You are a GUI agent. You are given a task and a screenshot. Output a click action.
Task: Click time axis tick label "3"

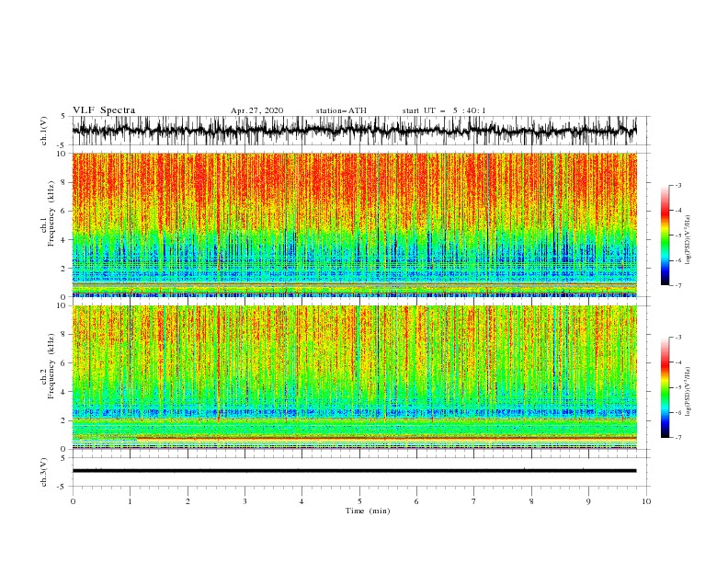(x=245, y=501)
